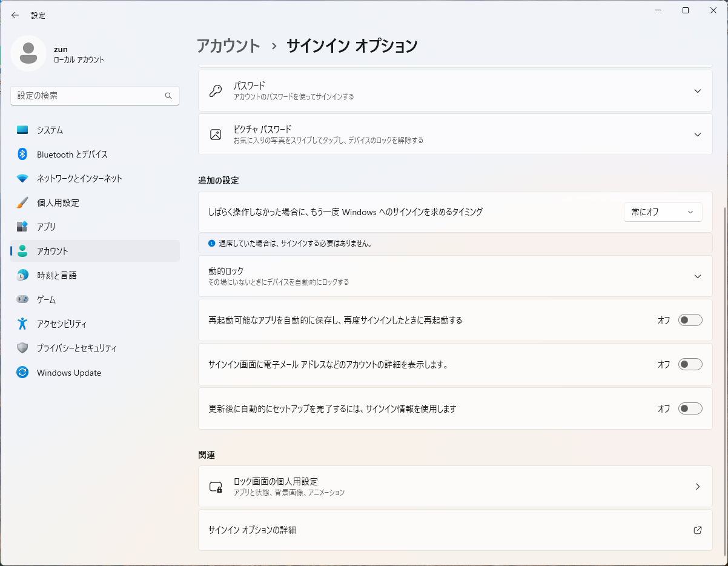Toggle 更新後に自動的にセットアップを完了 switch
728x566 pixels.
point(690,408)
